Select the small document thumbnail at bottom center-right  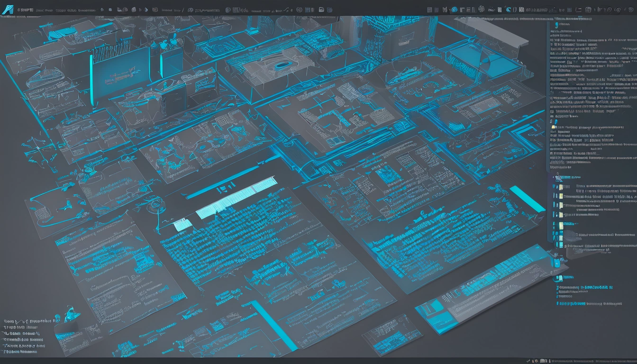pos(392,335)
